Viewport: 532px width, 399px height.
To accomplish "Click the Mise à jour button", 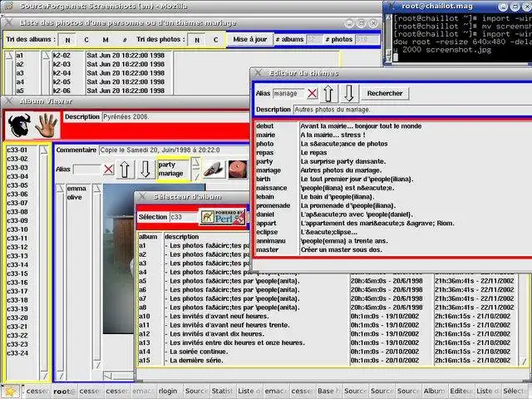I will click(x=250, y=39).
